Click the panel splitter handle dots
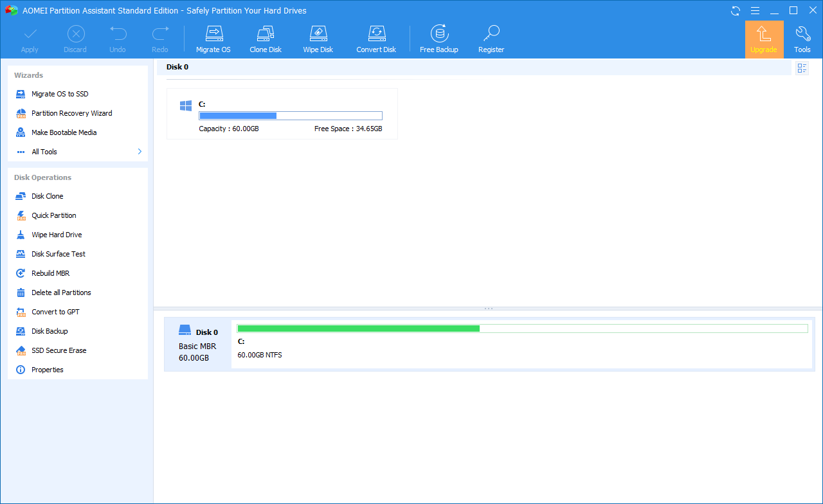 (488, 309)
